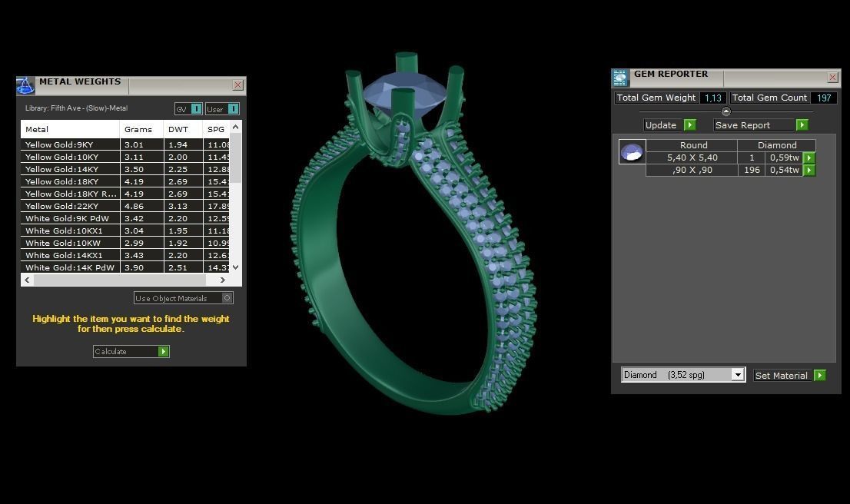
Task: Select the White Gold:10KX1 row
Action: coord(125,230)
